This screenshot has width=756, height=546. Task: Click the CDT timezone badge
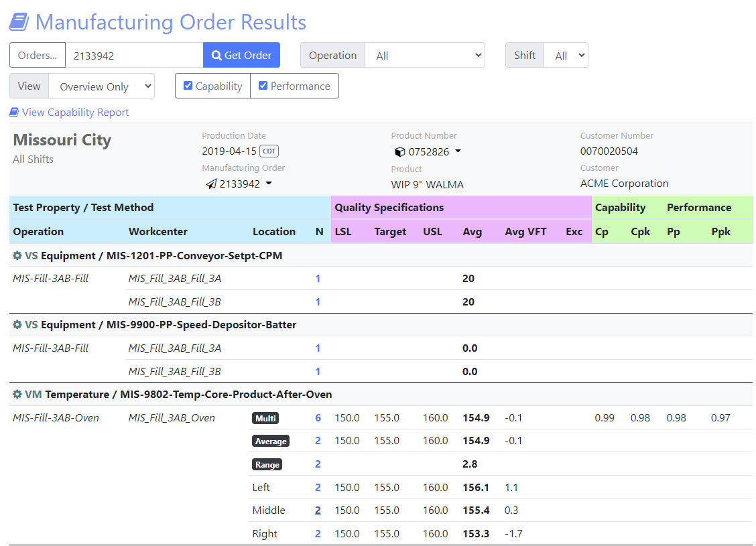coord(269,151)
